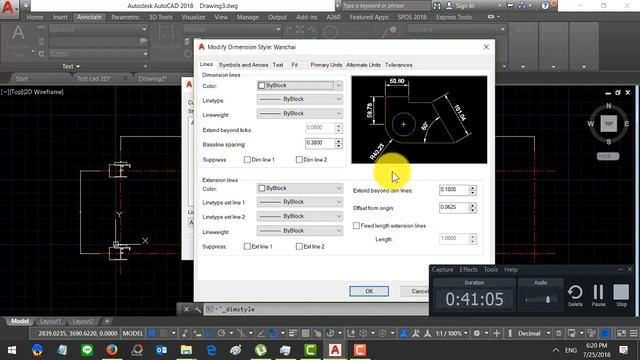
Task: Open Effects menu in recorder
Action: click(x=468, y=270)
